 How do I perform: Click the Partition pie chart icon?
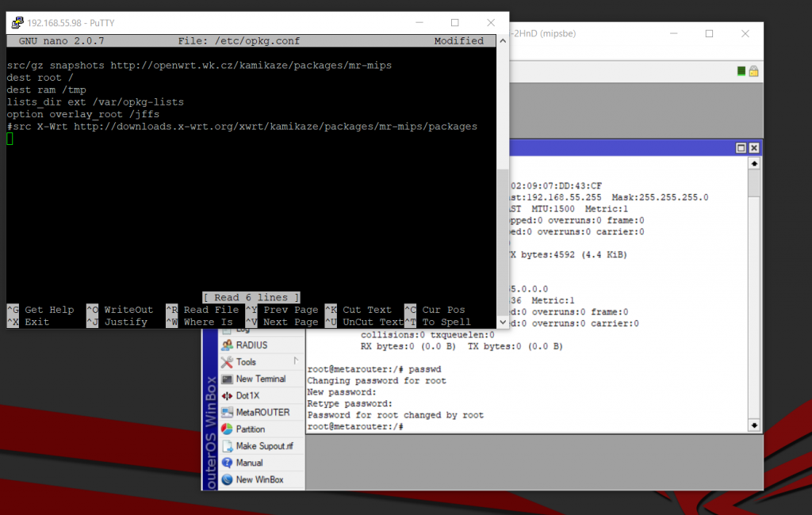[x=227, y=429]
